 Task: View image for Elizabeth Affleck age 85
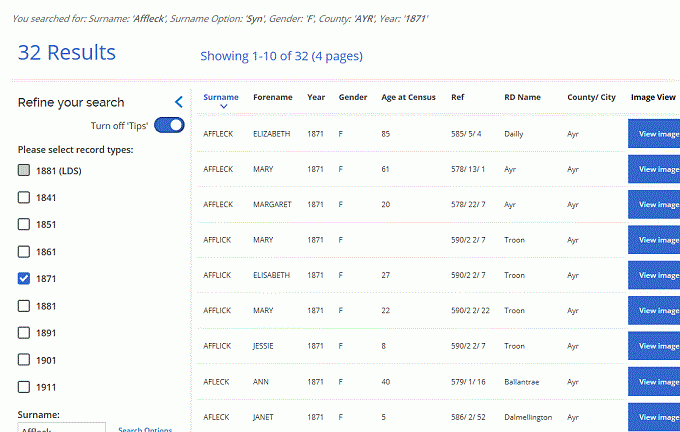tap(654, 134)
